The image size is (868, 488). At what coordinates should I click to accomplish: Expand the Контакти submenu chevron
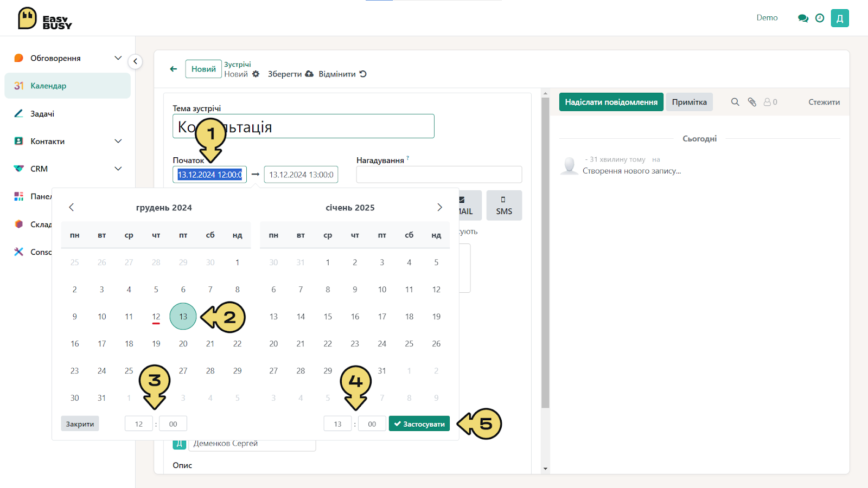[118, 141]
